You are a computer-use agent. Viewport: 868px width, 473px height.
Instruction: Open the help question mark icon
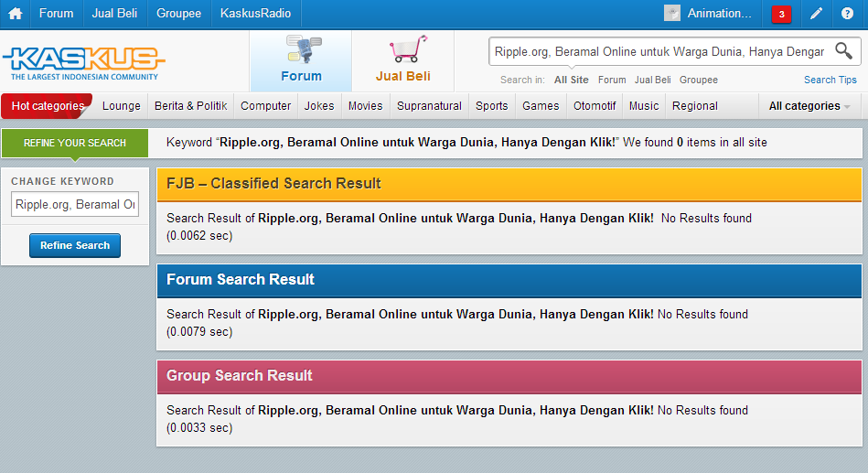point(847,14)
